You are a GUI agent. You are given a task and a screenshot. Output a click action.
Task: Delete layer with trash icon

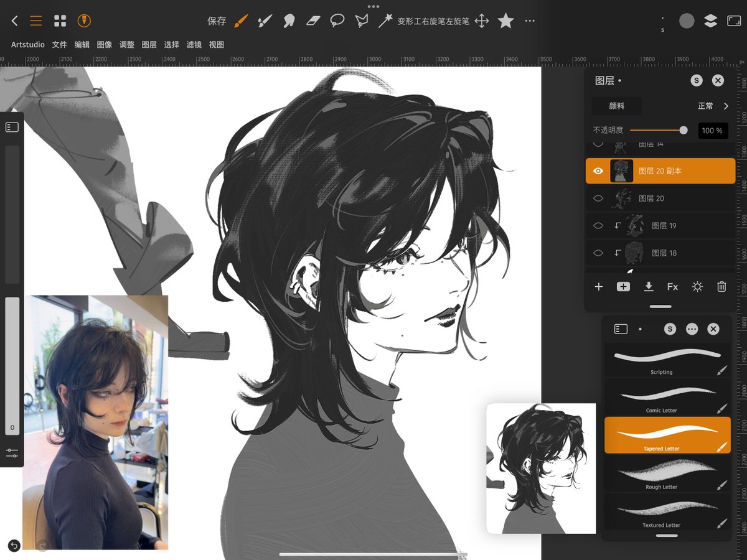click(721, 287)
